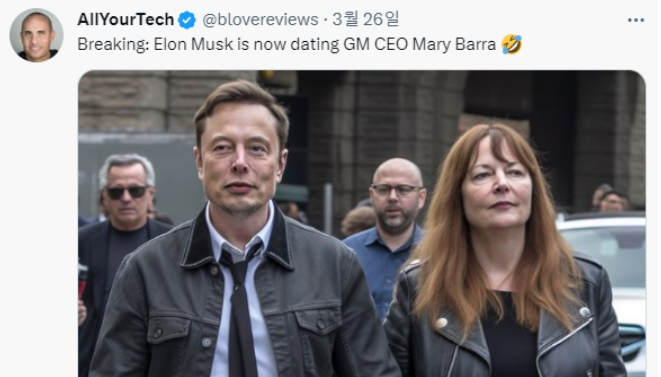661x377 pixels.
Task: Click the laughing emoji in the tweet
Action: (511, 44)
